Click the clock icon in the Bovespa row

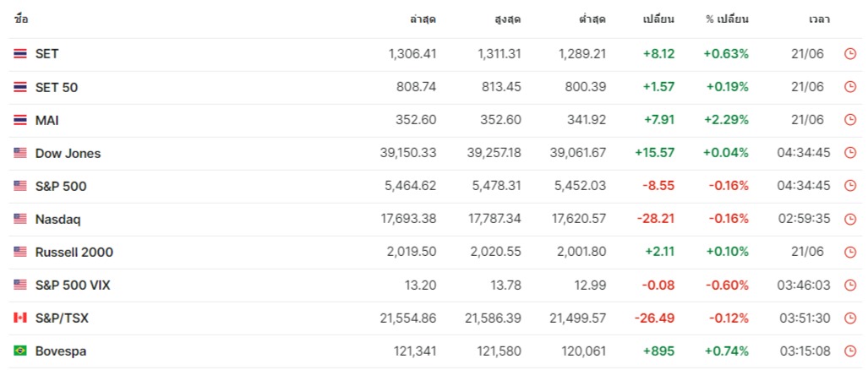850,351
